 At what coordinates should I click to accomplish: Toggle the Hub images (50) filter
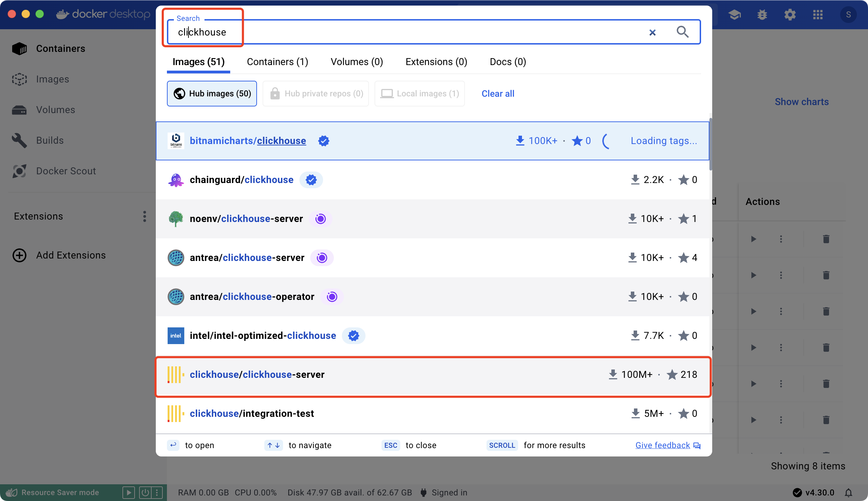tap(212, 94)
